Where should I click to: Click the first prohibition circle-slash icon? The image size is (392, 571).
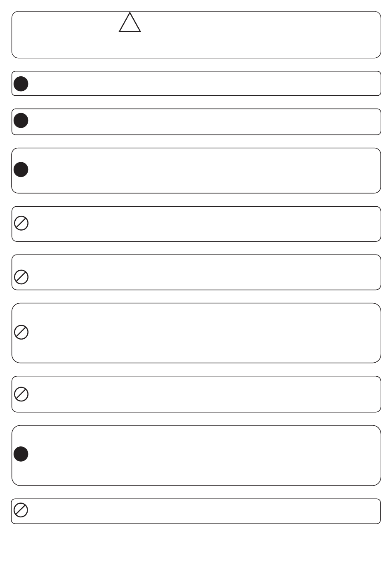pos(21,223)
